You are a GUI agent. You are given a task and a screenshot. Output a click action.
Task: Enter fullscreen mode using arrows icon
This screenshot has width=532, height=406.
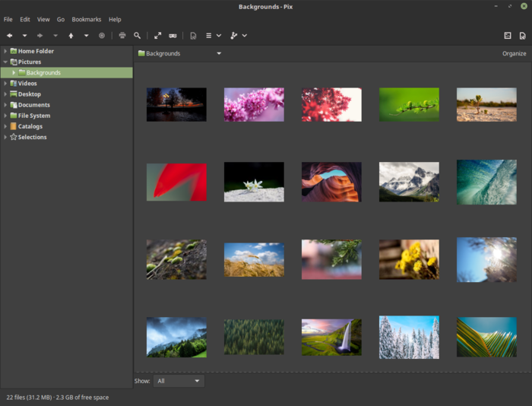tap(158, 35)
